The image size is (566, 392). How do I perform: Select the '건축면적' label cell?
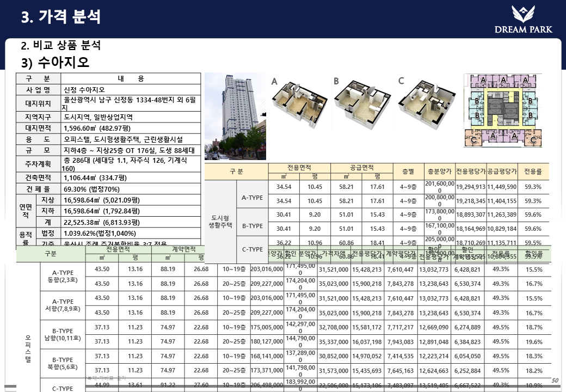(x=38, y=177)
